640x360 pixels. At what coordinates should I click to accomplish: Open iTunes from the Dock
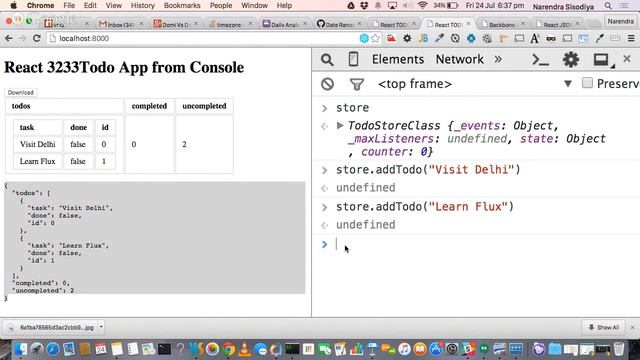(404, 349)
